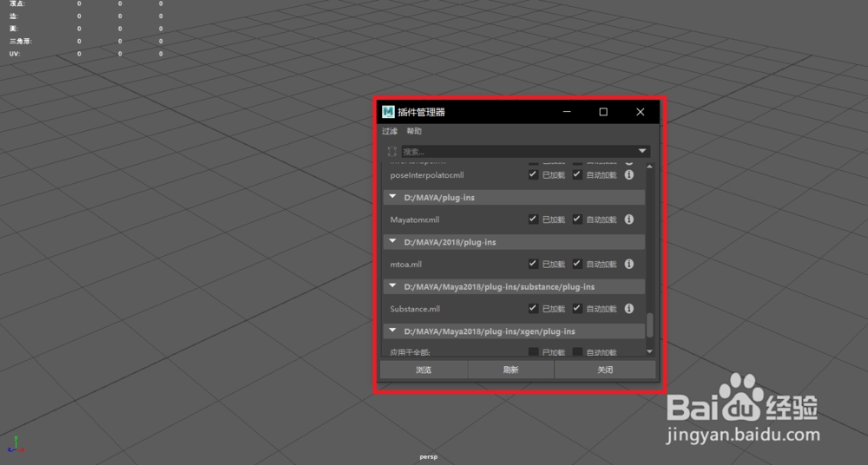This screenshot has width=868, height=465.
Task: Open the 帮助 menu
Action: [x=414, y=131]
